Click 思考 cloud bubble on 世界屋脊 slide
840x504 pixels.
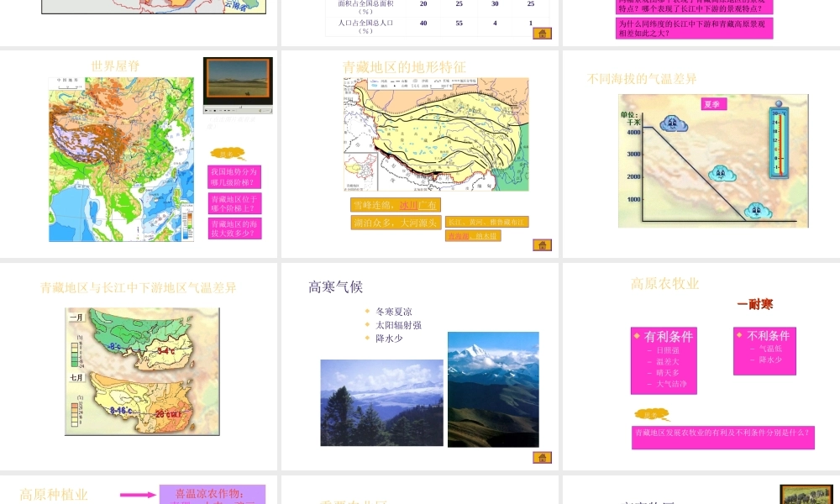(x=228, y=155)
